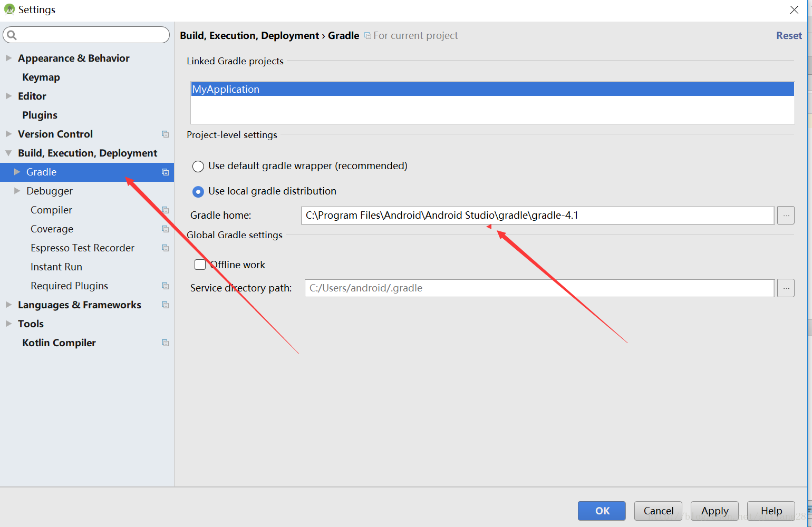Viewport: 812px width, 527px height.
Task: Click project-scope icon beside Espresso Test Recorder
Action: coord(165,248)
